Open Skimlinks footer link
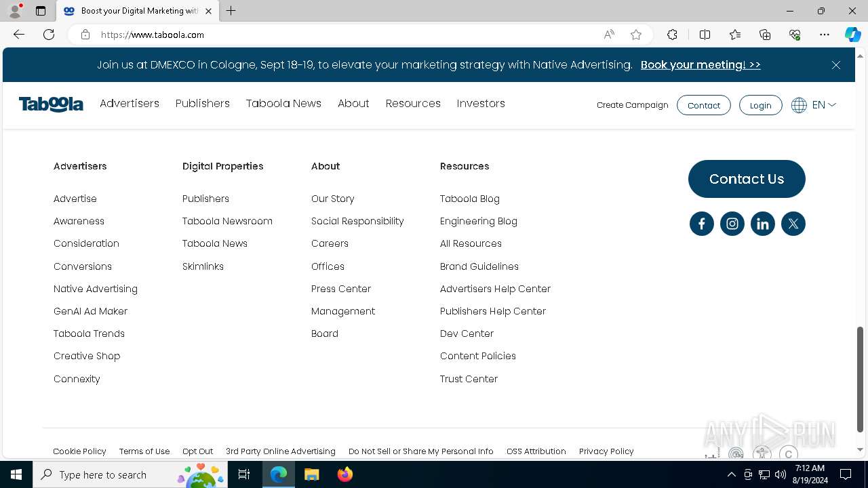This screenshot has width=868, height=488. point(203,266)
